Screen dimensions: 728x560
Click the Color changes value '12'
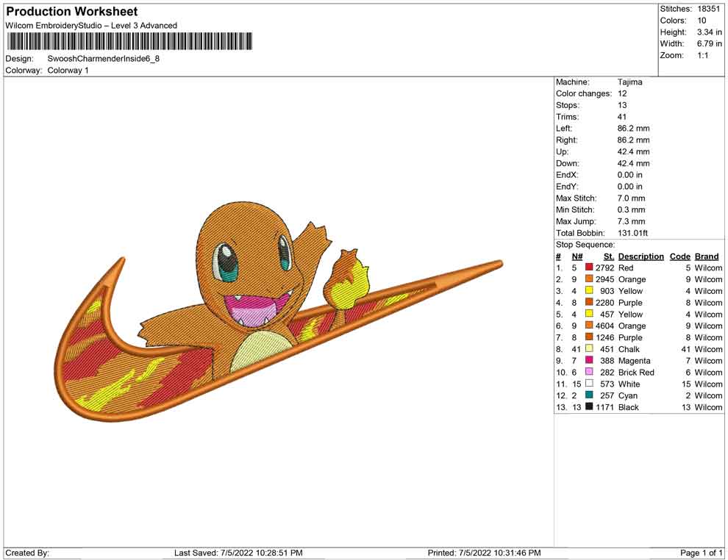622,94
